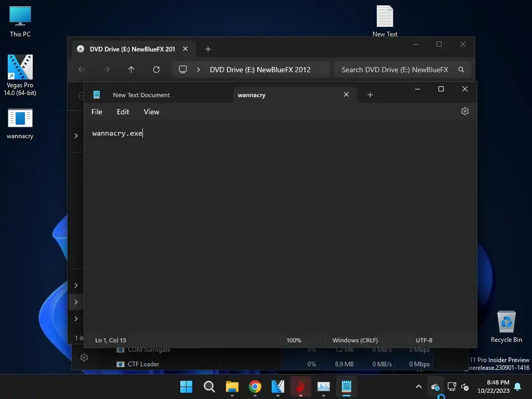532x399 pixels.
Task: Click the search magnifier in File Explorer
Action: [461, 70]
